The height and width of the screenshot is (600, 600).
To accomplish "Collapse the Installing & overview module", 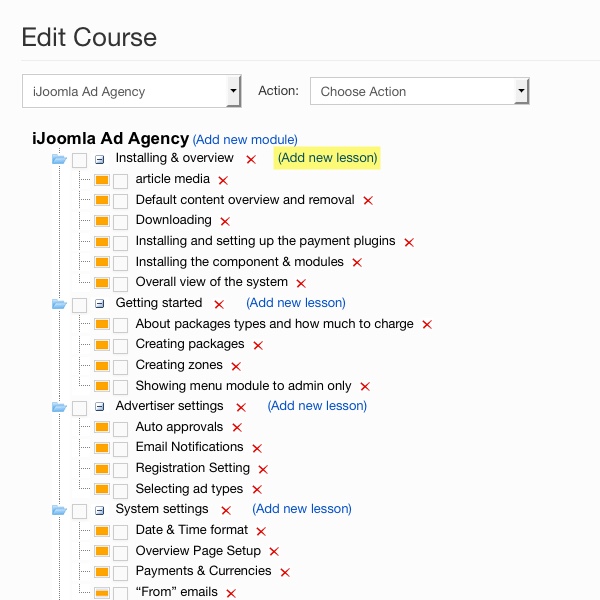I will tap(99, 160).
